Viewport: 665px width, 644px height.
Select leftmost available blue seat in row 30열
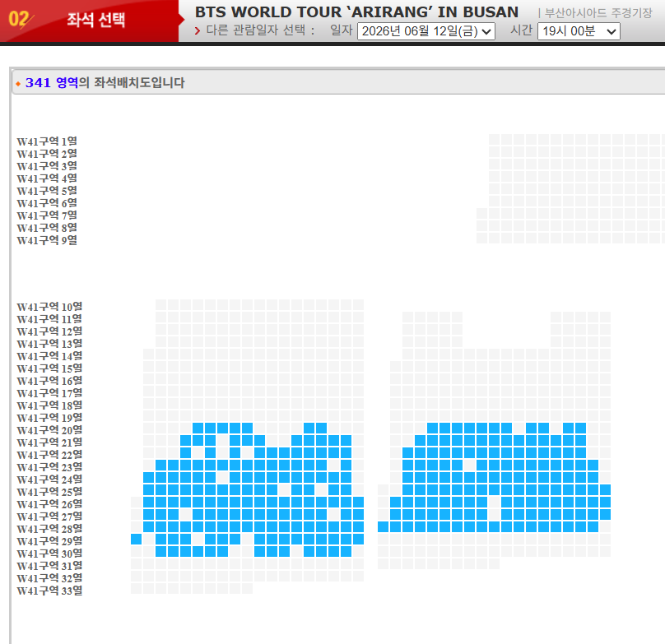(x=160, y=551)
